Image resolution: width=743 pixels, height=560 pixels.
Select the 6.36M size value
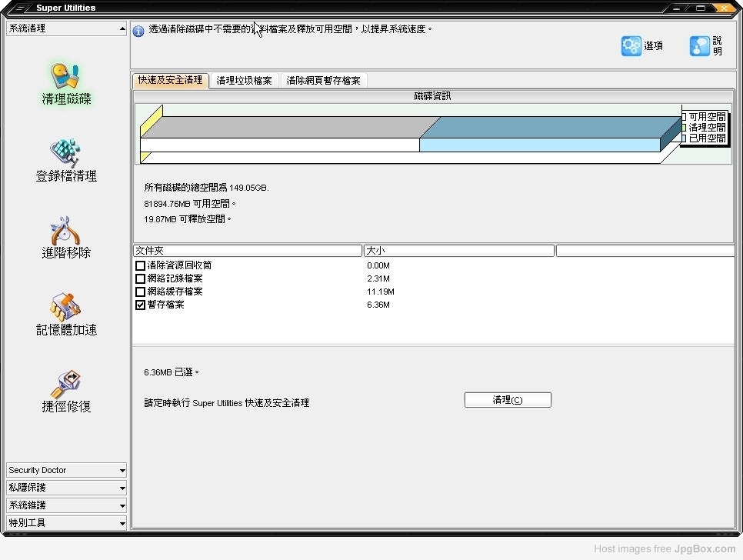click(x=378, y=305)
